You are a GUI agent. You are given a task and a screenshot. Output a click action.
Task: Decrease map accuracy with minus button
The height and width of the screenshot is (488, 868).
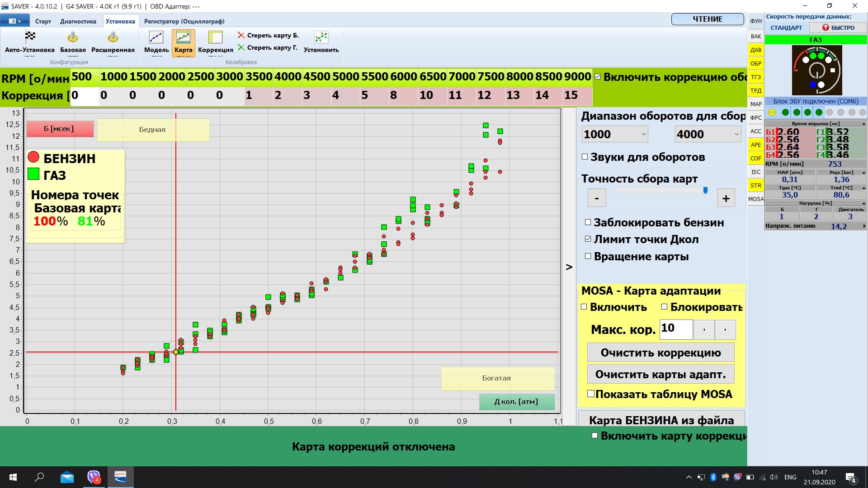[x=597, y=198]
